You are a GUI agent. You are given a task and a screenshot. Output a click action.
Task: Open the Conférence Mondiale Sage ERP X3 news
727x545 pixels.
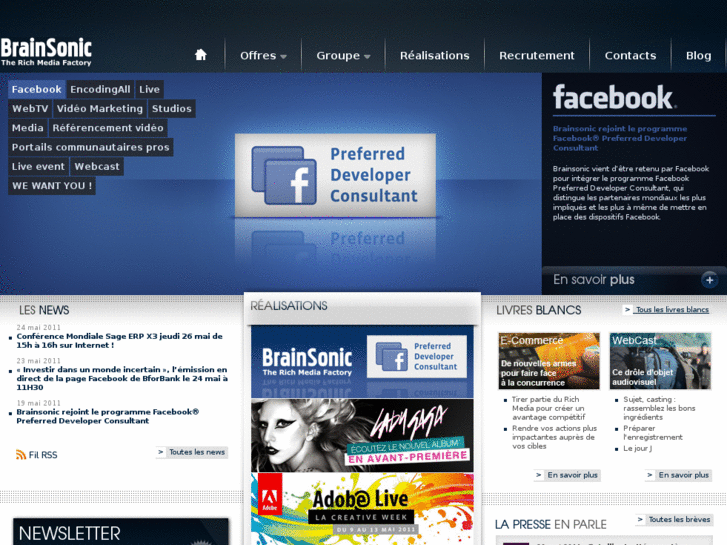pyautogui.click(x=120, y=340)
